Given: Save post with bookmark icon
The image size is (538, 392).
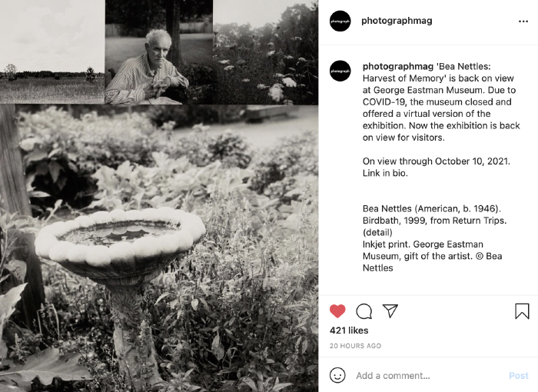Looking at the screenshot, I should 522,311.
